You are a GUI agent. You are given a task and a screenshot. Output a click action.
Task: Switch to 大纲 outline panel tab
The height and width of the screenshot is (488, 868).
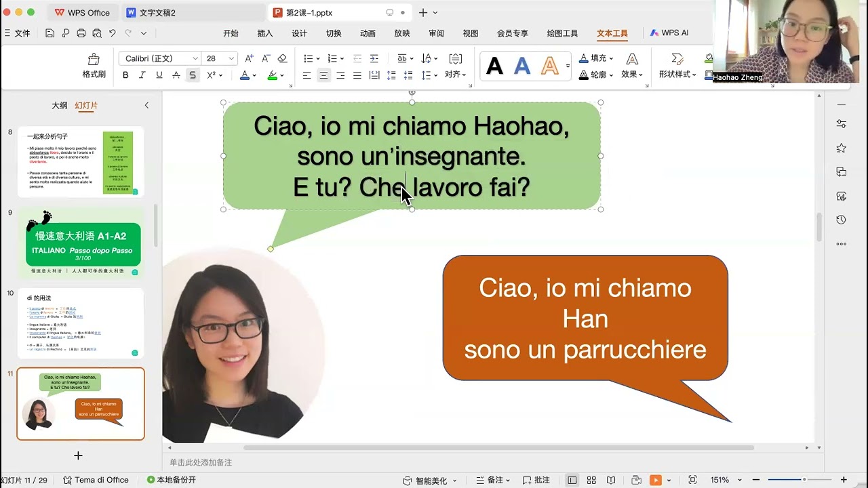pos(60,106)
